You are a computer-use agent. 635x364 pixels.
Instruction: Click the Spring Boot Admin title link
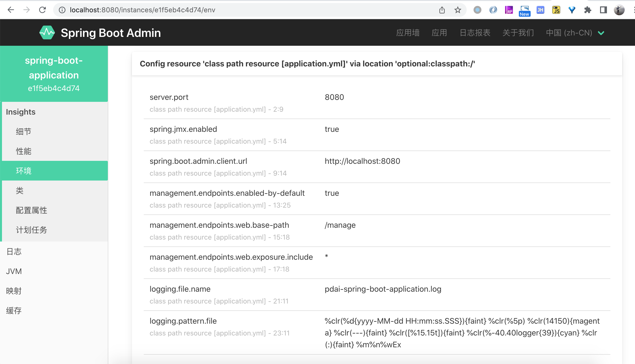pos(111,33)
